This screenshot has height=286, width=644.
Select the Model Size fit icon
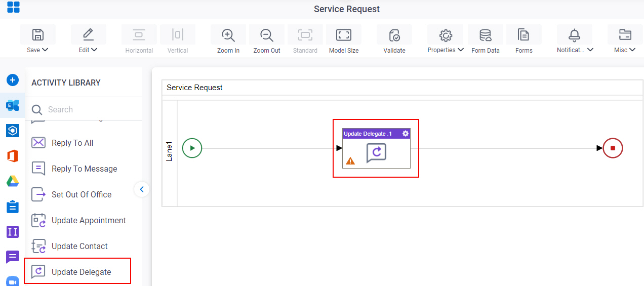344,35
